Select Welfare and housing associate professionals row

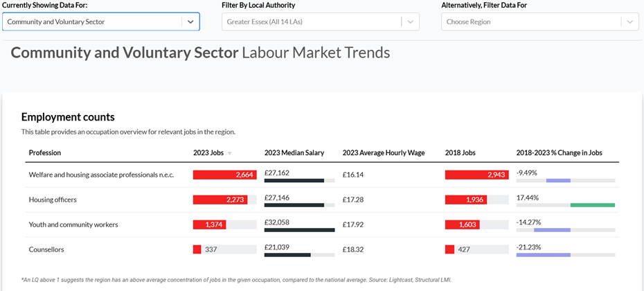pos(101,175)
